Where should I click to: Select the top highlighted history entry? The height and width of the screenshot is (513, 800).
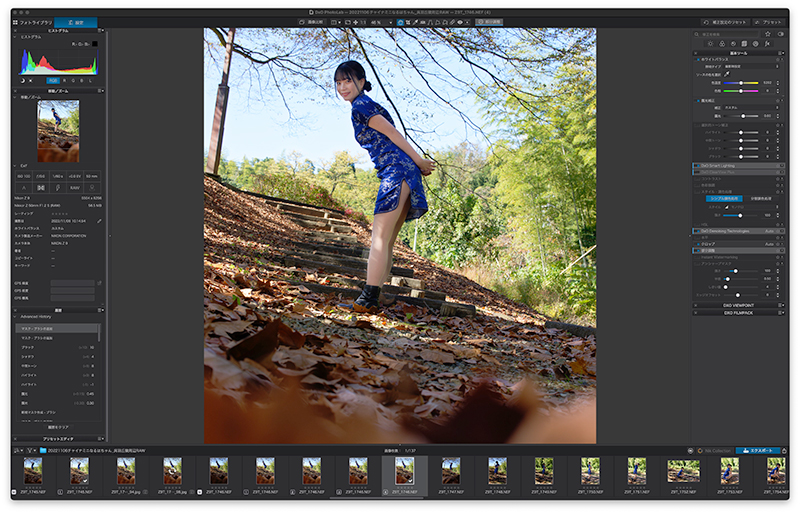coord(57,329)
